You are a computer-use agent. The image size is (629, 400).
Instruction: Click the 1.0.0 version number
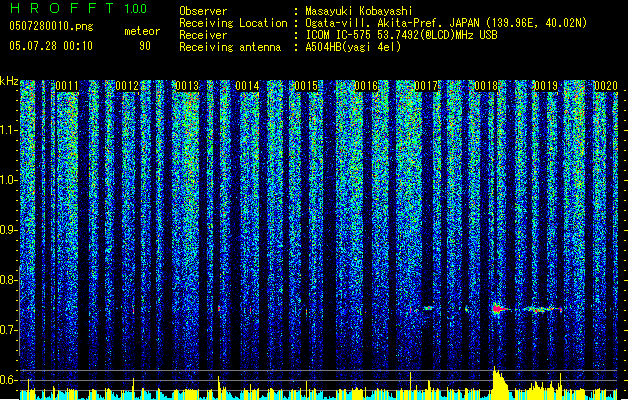135,8
